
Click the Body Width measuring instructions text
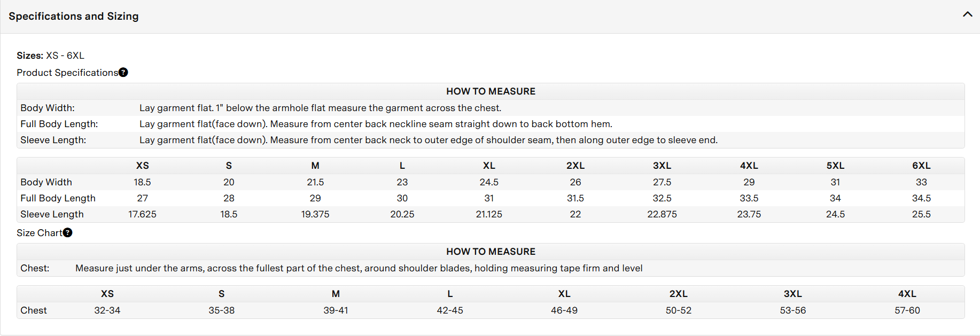320,108
